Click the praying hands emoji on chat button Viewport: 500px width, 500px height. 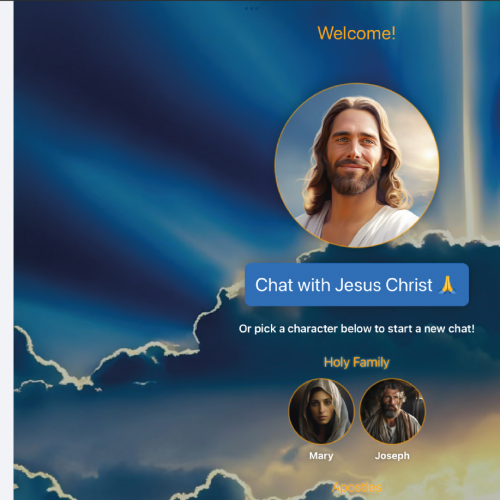point(448,285)
